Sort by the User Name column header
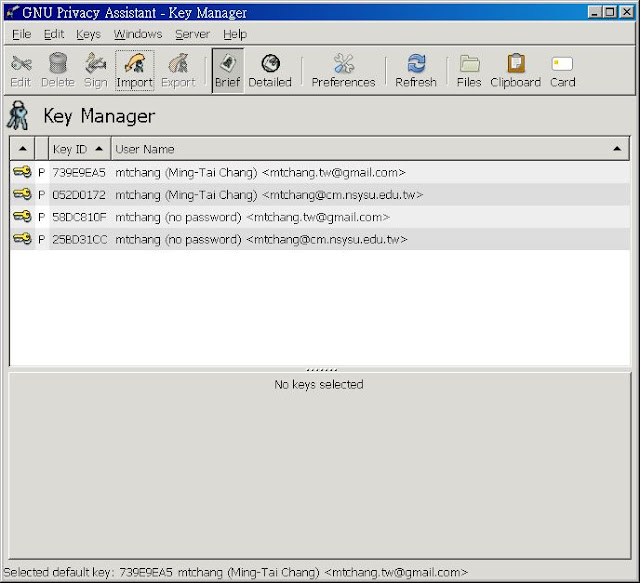The image size is (640, 583). (x=370, y=149)
